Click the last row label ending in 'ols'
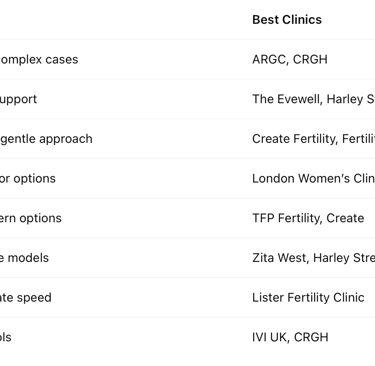The image size is (375, 366). (x=6, y=337)
